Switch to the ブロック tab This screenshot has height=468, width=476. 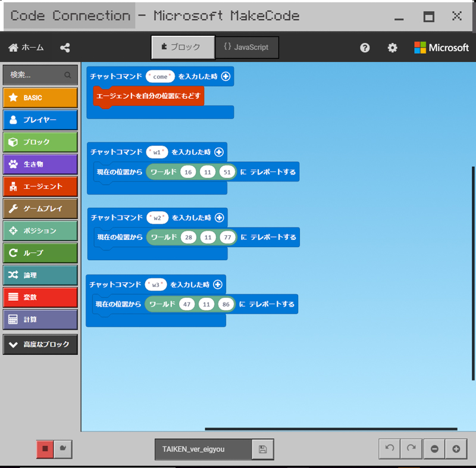pos(183,47)
